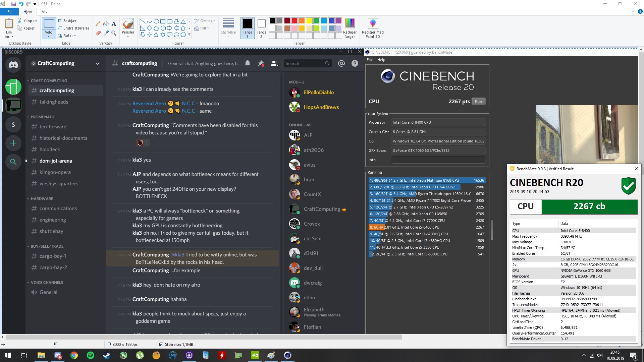Open Rediger farger color editor
The width and height of the screenshot is (644, 362).
[350, 28]
